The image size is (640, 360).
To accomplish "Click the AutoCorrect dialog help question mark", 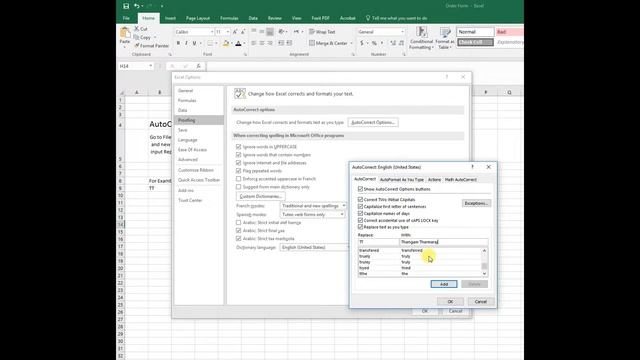I will point(472,167).
